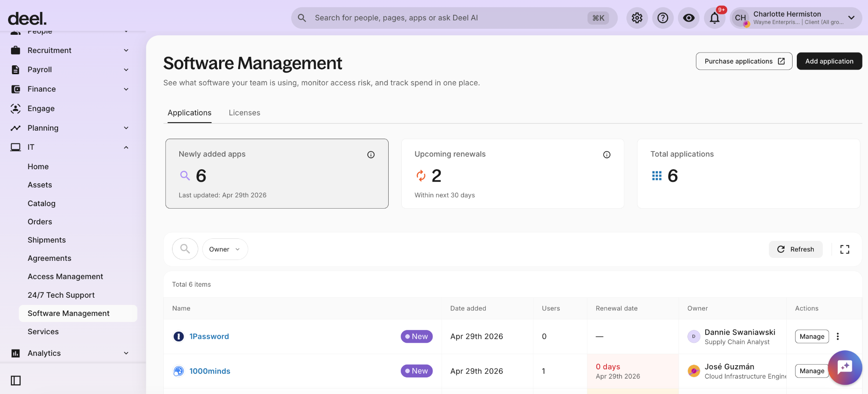Open table search magnifier icon
The height and width of the screenshot is (394, 868).
point(185,249)
